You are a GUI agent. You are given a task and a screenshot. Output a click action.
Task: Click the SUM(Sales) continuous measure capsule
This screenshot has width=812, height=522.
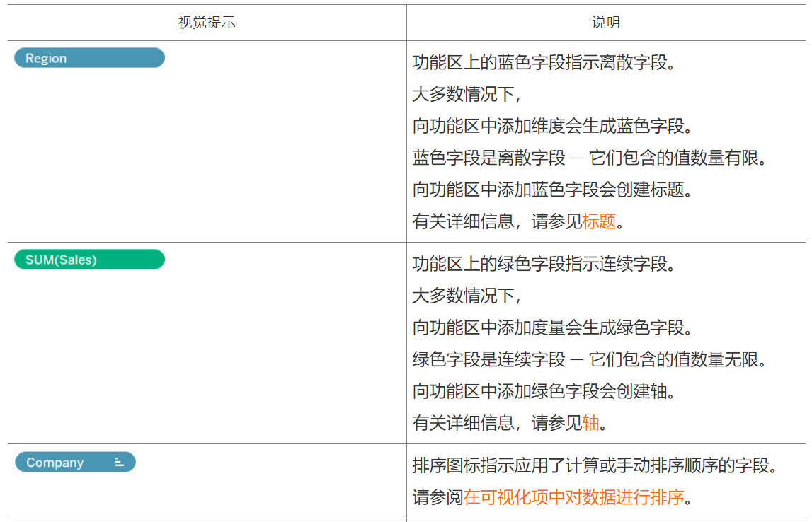point(88,260)
